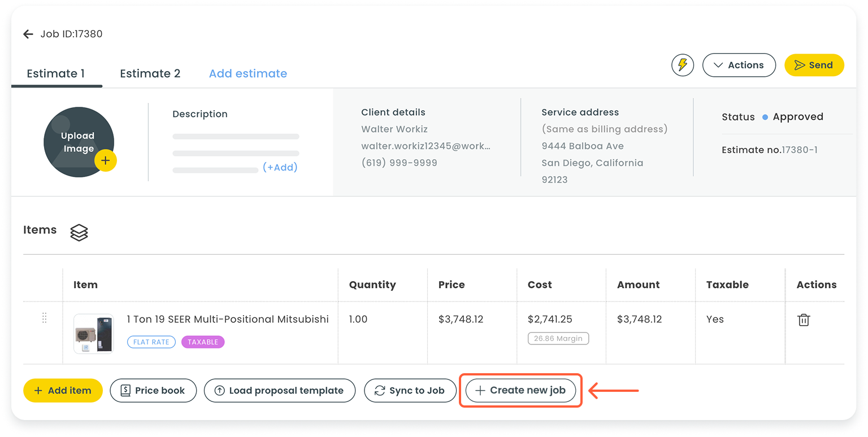The width and height of the screenshot is (868, 437).
Task: Open the Price book
Action: (x=153, y=391)
